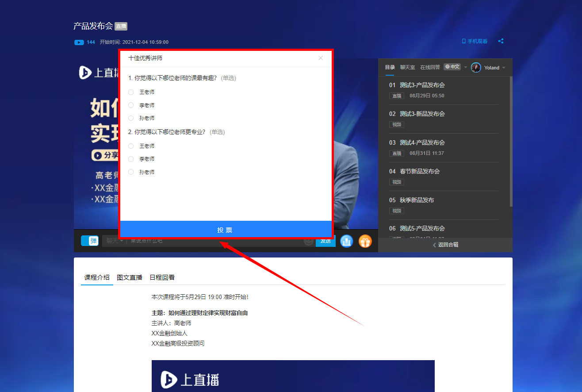
Task: Open the orange gift icon
Action: pyautogui.click(x=365, y=241)
